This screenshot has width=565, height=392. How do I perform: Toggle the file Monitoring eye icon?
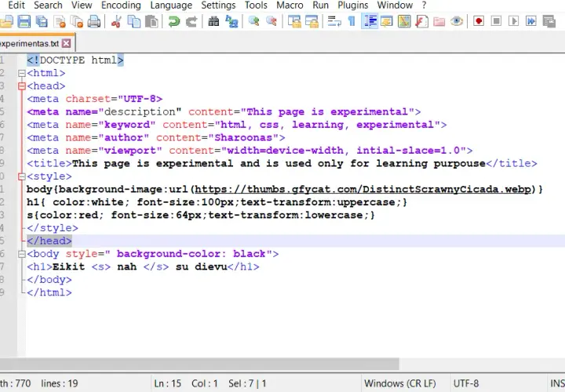(x=457, y=22)
